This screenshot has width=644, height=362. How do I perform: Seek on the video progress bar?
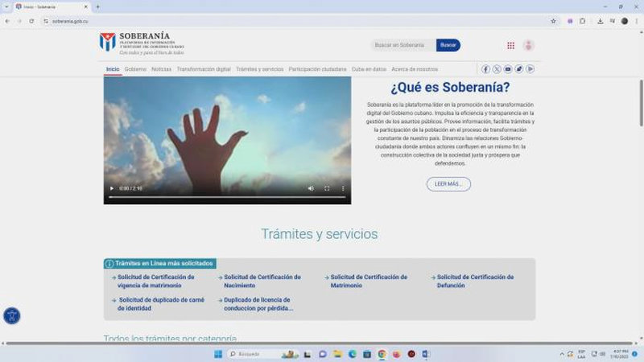coord(227,197)
